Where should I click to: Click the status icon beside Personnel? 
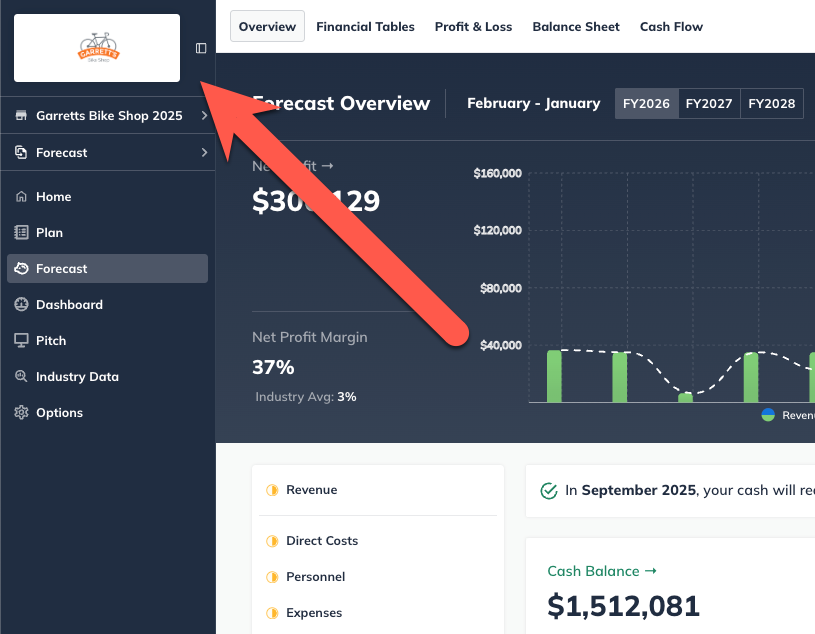pyautogui.click(x=272, y=577)
